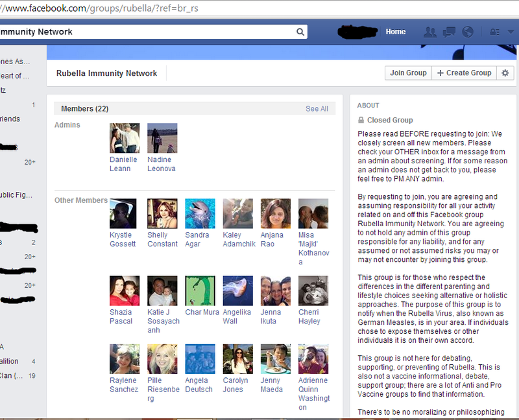Click the search magnifier icon
Screen dimensions: 519x420
300,32
